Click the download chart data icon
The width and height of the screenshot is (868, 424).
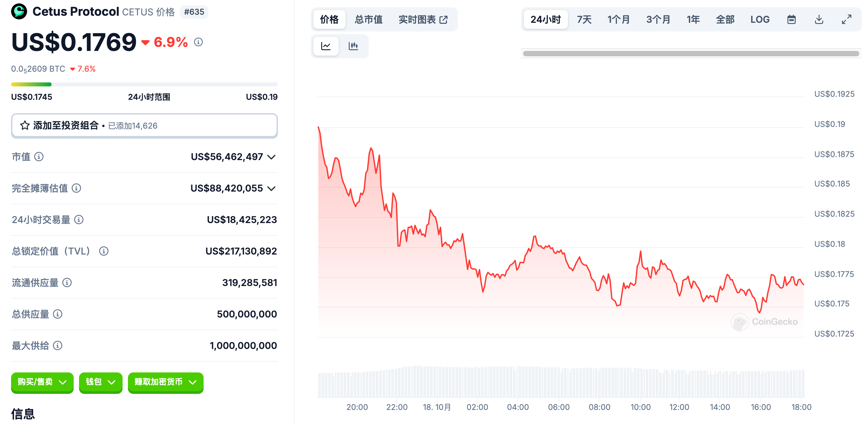click(x=819, y=19)
